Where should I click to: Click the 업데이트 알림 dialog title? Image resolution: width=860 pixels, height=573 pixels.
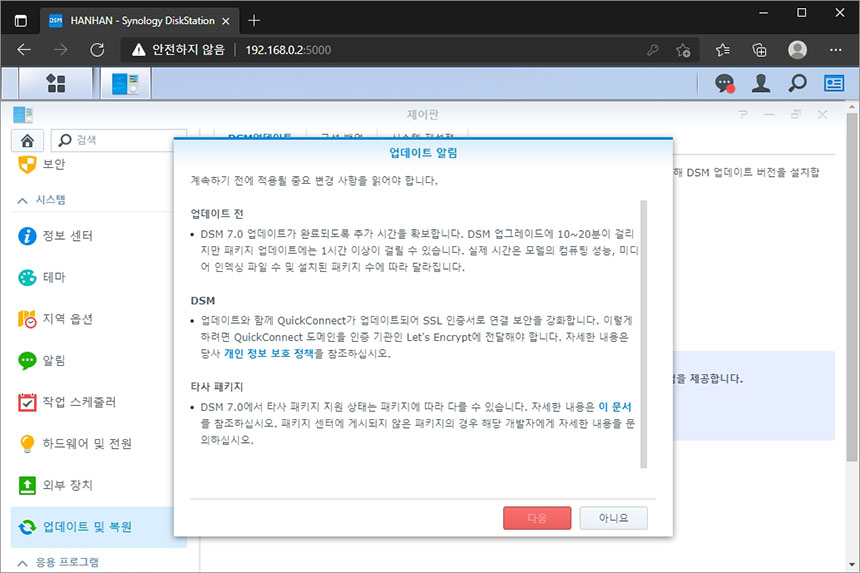pos(423,153)
